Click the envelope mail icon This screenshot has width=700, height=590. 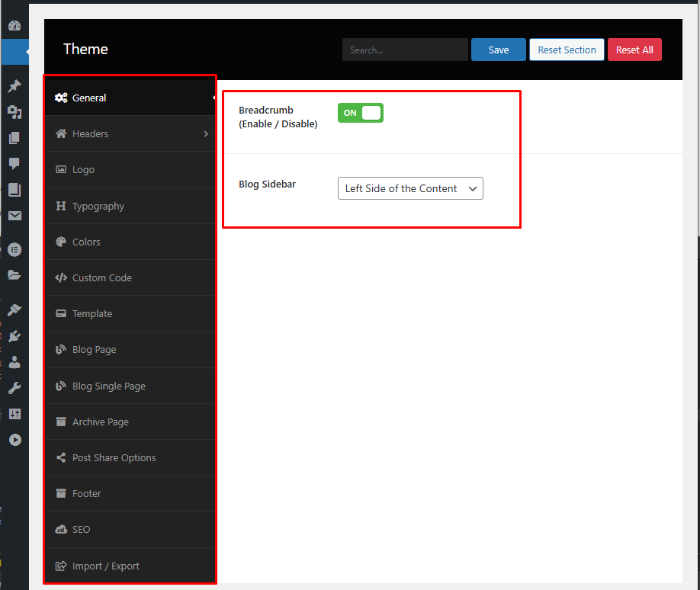pyautogui.click(x=14, y=216)
